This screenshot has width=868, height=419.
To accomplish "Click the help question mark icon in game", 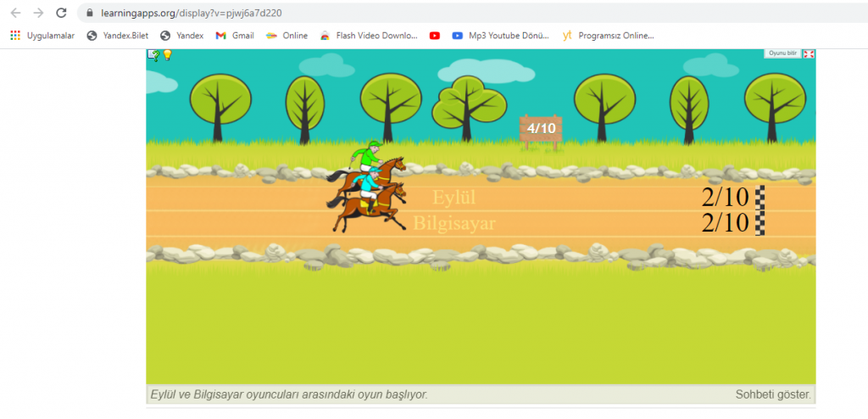I will point(153,55).
